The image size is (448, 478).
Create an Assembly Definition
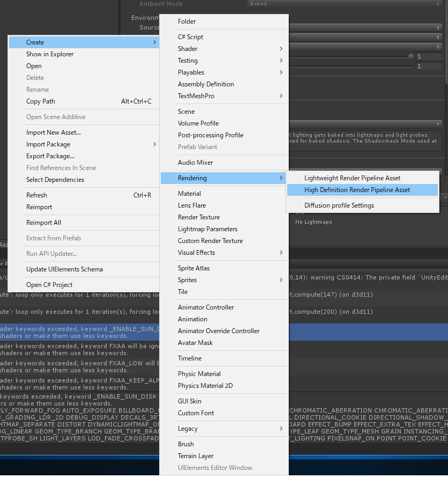tap(224, 84)
